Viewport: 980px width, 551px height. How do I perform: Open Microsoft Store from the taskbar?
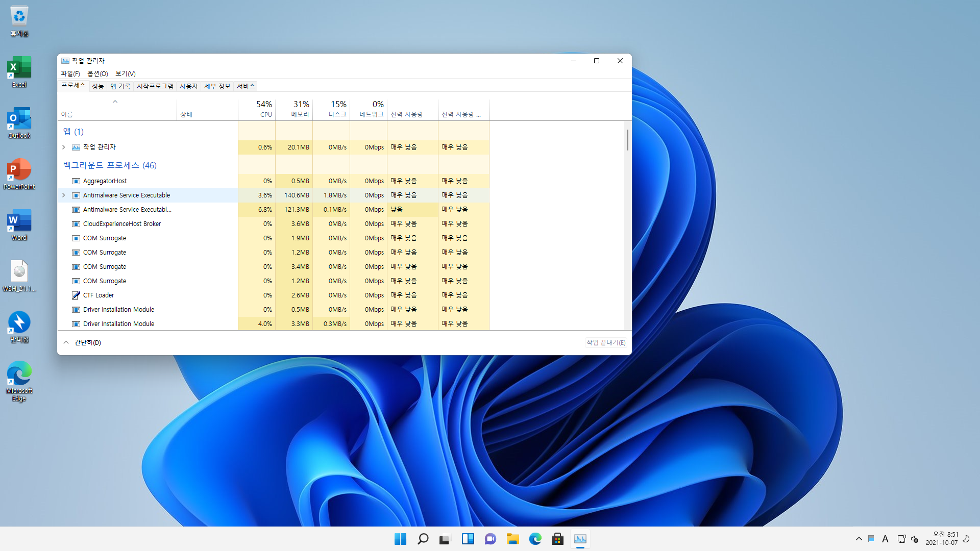pos(558,539)
